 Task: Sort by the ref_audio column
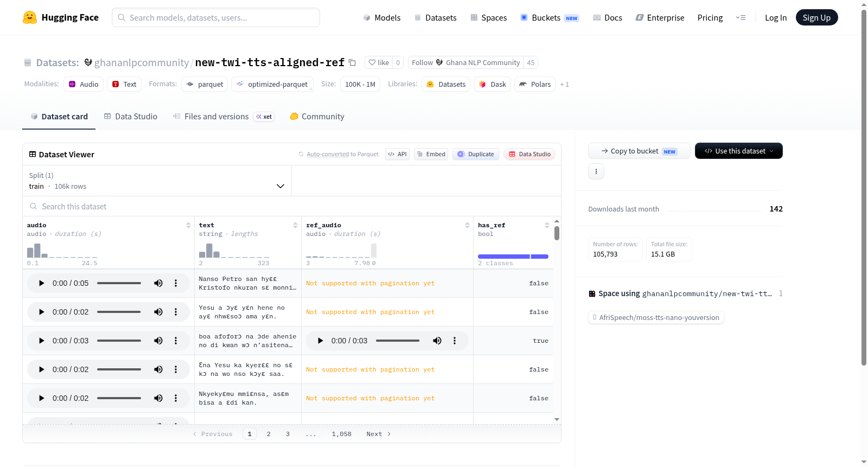[x=467, y=225]
